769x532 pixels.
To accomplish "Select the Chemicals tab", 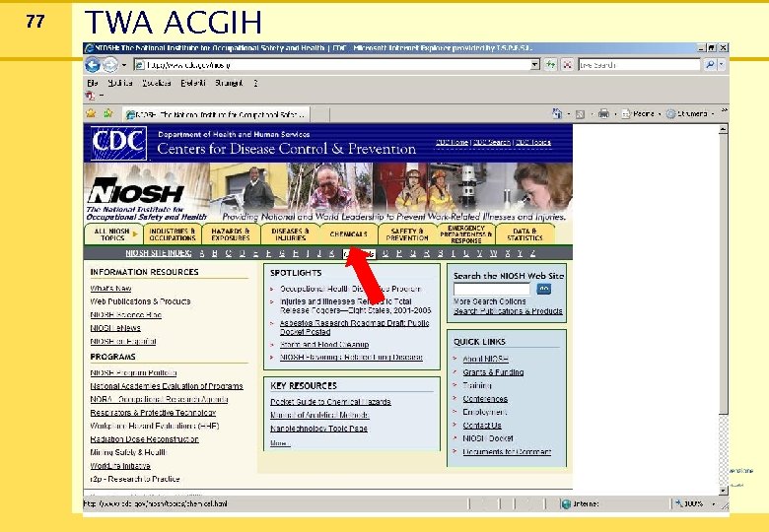I will point(349,234).
